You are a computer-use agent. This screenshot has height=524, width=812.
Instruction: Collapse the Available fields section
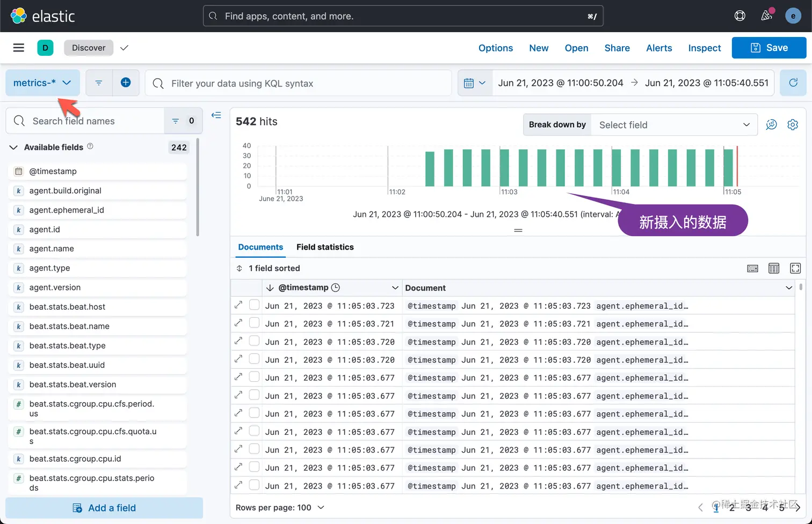point(13,147)
